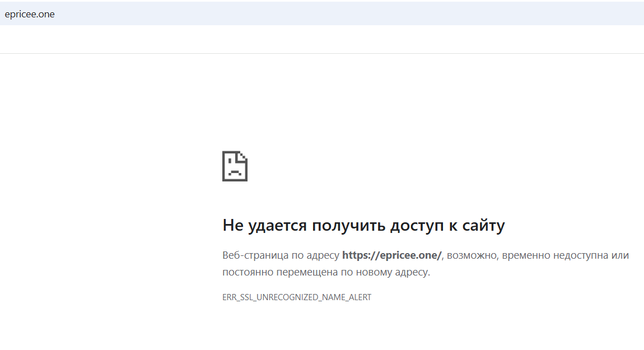Click the ERR_SSL_UNRECOGNIZED_NAME_ALERT error code

point(297,297)
